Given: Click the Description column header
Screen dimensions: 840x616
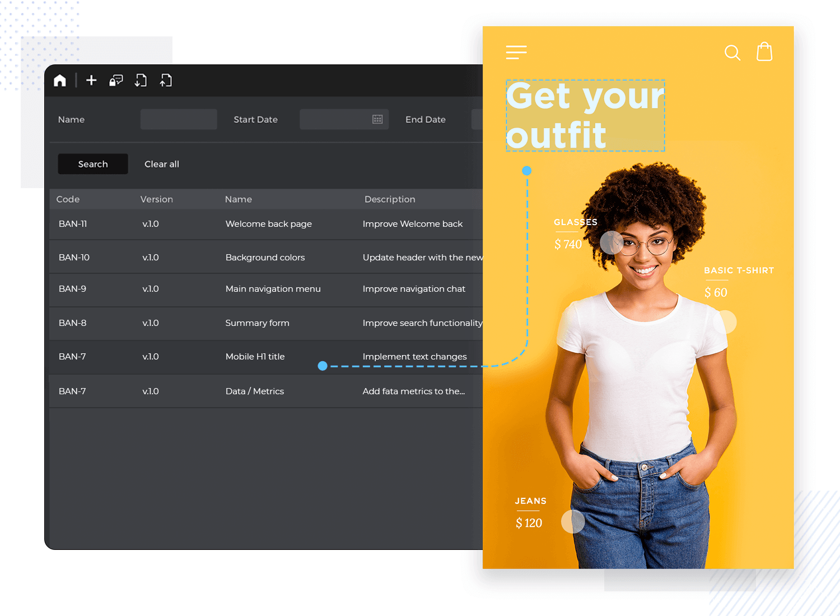Looking at the screenshot, I should point(390,199).
